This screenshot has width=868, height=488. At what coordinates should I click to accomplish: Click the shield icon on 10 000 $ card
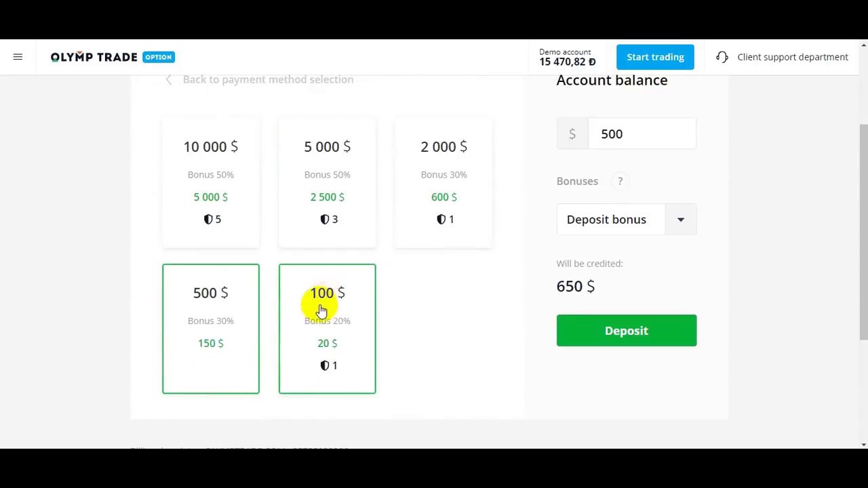click(208, 219)
